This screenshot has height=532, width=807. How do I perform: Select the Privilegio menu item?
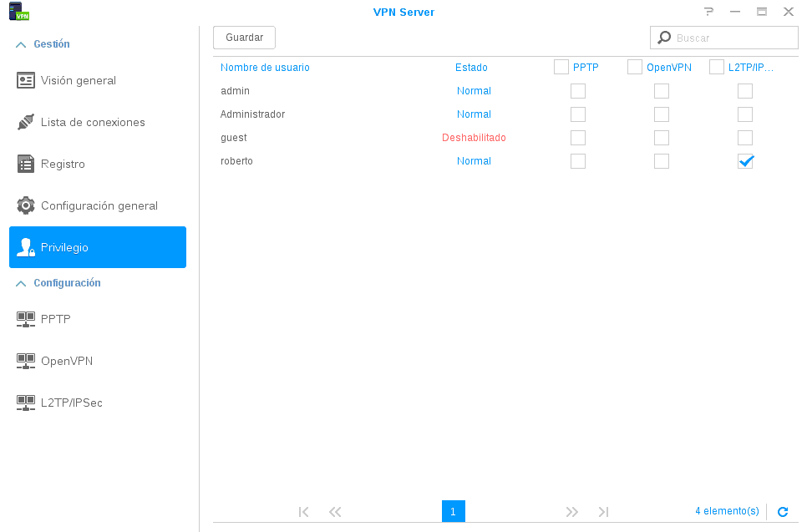98,248
